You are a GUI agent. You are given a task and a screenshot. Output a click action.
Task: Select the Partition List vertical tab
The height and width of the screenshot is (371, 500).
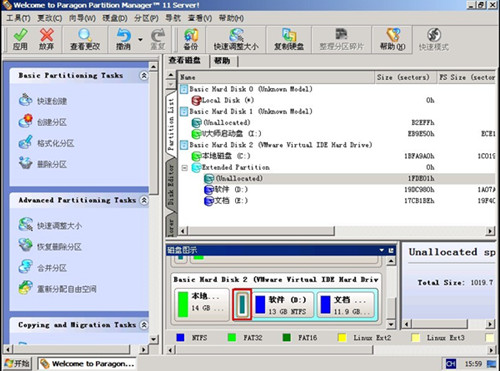[x=171, y=124]
